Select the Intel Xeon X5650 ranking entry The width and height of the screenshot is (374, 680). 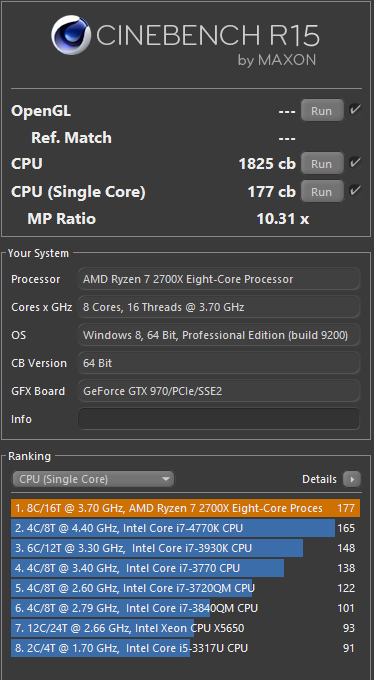coord(186,628)
